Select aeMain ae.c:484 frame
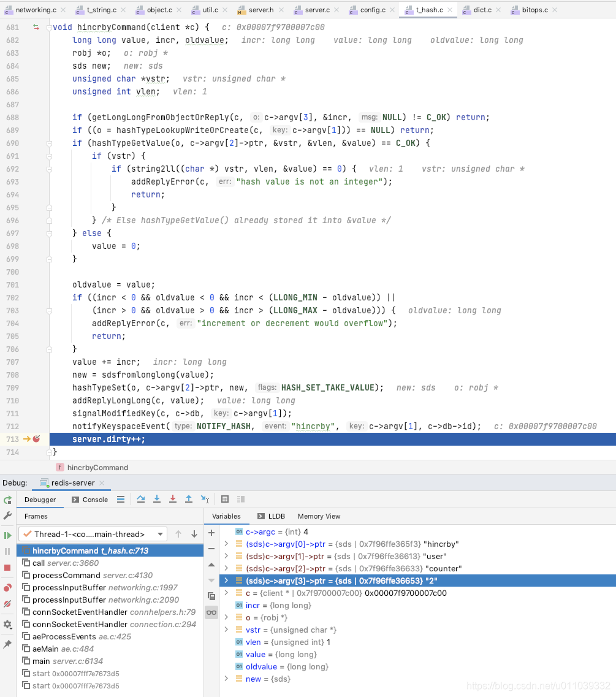 [x=110, y=649]
